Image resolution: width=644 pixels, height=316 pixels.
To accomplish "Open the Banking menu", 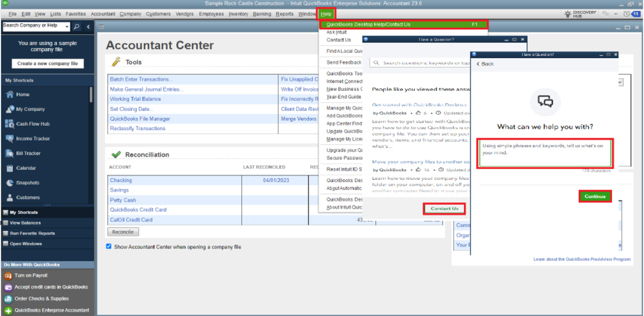I will click(x=262, y=14).
